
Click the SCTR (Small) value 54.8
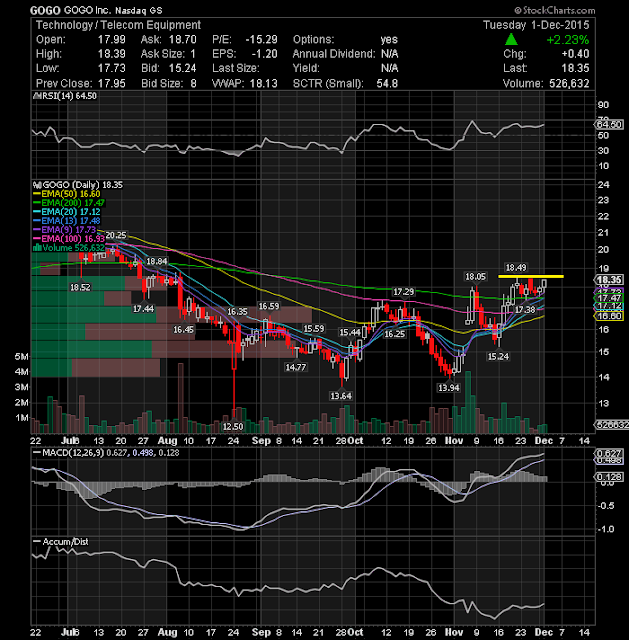point(387,83)
